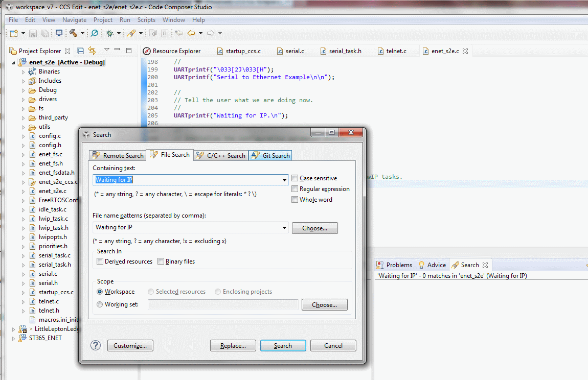Open the File name patterns dropdown
588x380 pixels.
[x=284, y=227]
